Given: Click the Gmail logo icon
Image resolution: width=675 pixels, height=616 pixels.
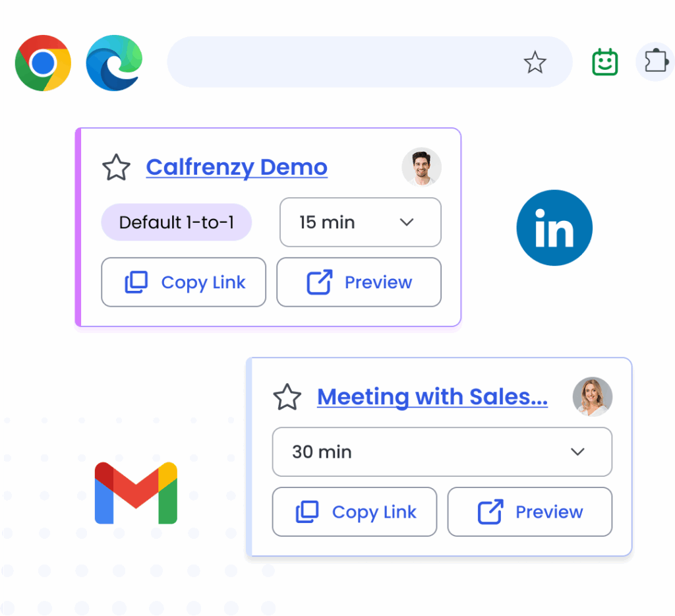Looking at the screenshot, I should [x=136, y=493].
